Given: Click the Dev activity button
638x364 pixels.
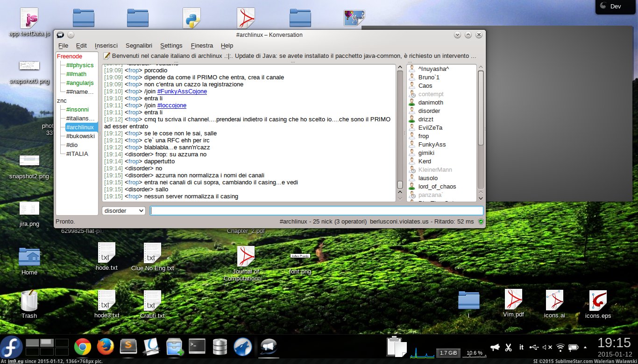Looking at the screenshot, I should tap(616, 6).
